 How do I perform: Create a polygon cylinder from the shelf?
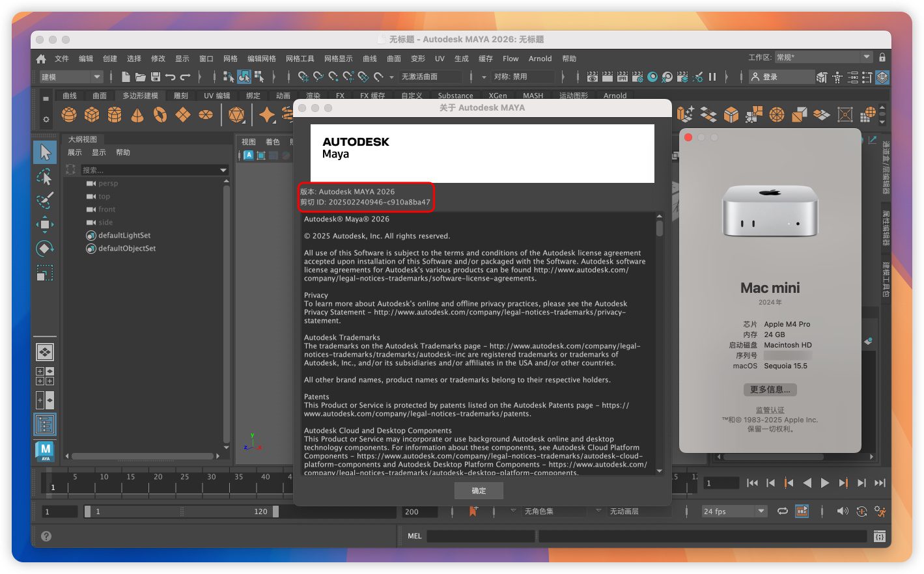click(x=115, y=115)
